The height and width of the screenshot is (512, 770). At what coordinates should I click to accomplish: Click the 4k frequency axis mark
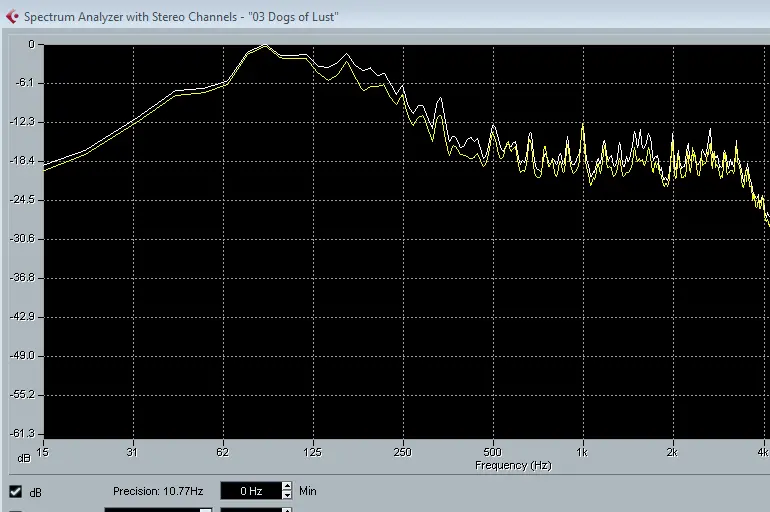click(762, 452)
